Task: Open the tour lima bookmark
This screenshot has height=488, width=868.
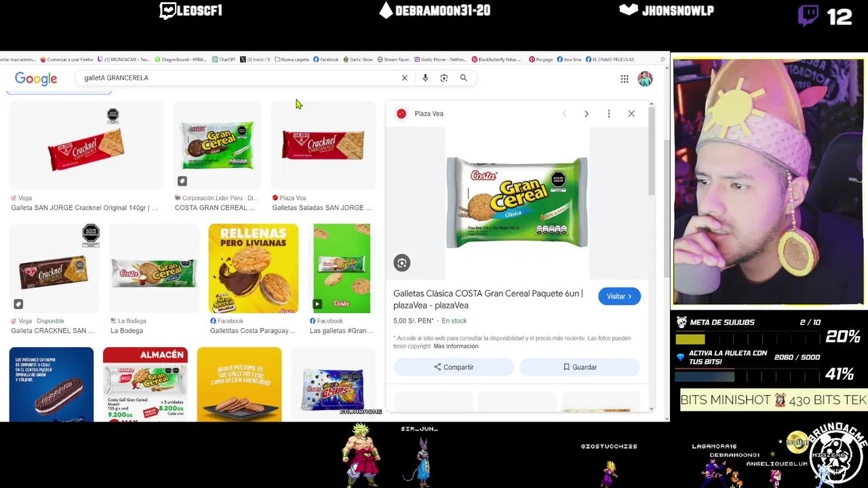Action: [x=569, y=60]
